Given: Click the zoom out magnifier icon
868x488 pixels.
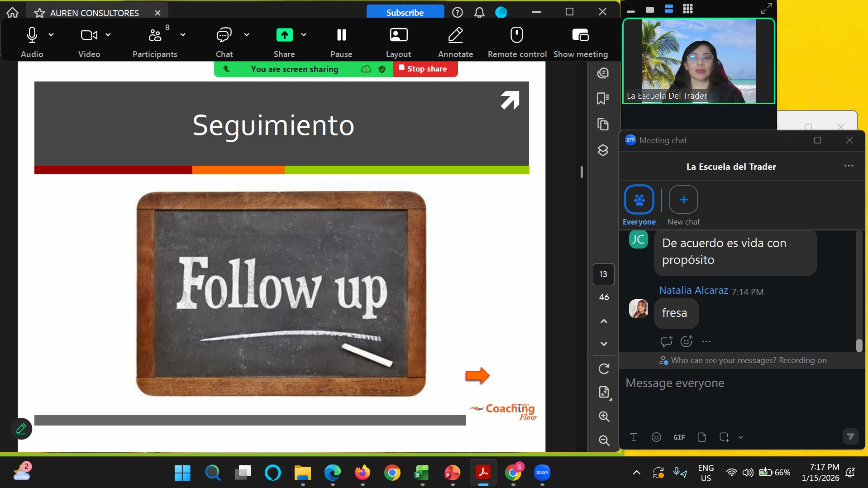Looking at the screenshot, I should click(x=604, y=440).
